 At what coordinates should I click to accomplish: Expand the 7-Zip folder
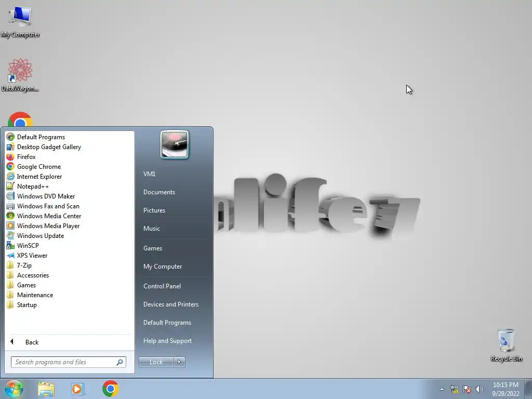[19, 265]
